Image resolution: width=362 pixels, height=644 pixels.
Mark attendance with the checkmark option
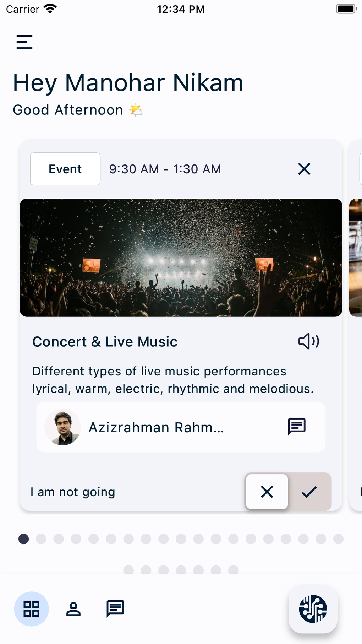click(x=309, y=492)
